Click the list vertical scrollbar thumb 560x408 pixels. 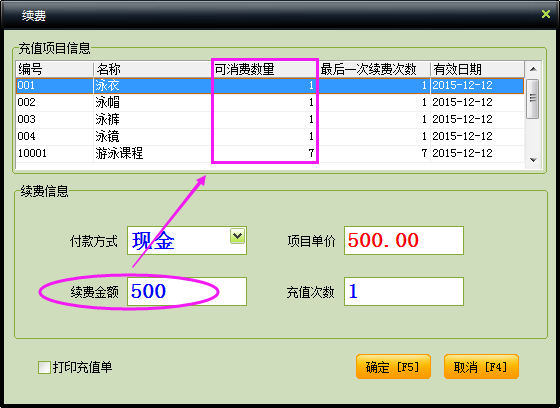533,99
